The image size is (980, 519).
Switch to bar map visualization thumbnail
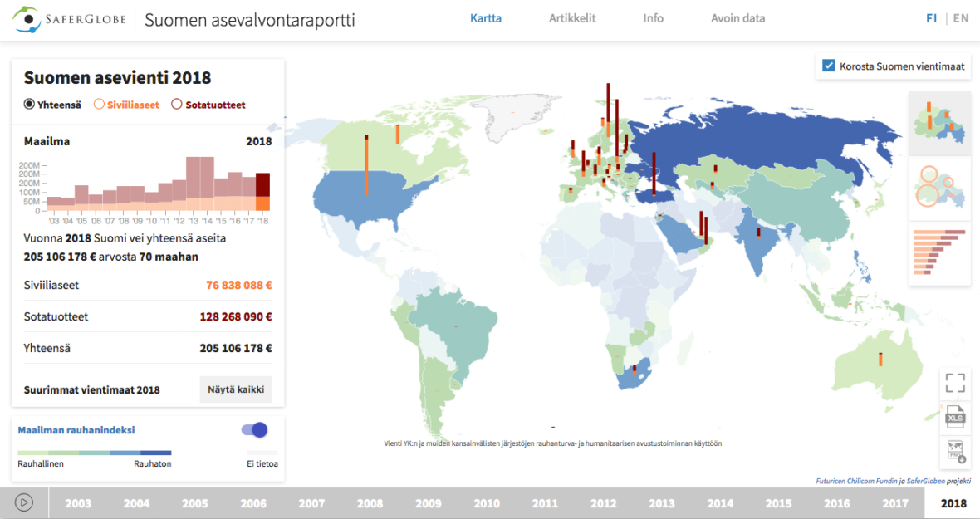pos(939,123)
